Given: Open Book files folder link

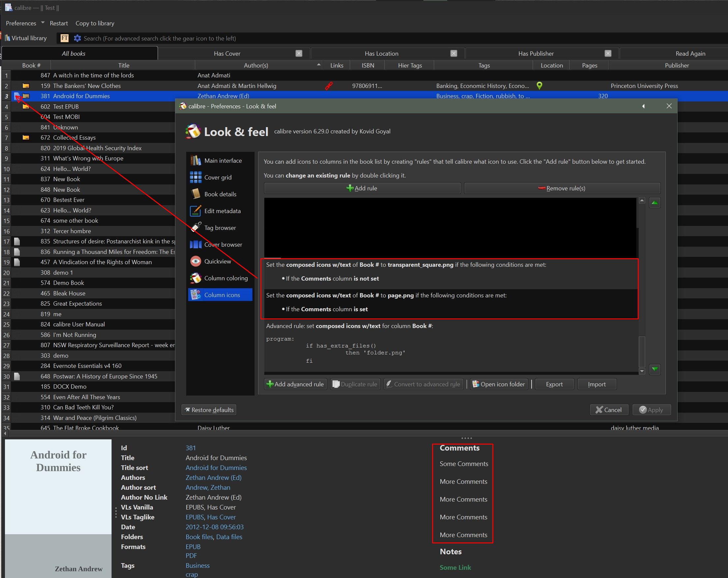Looking at the screenshot, I should coord(199,537).
